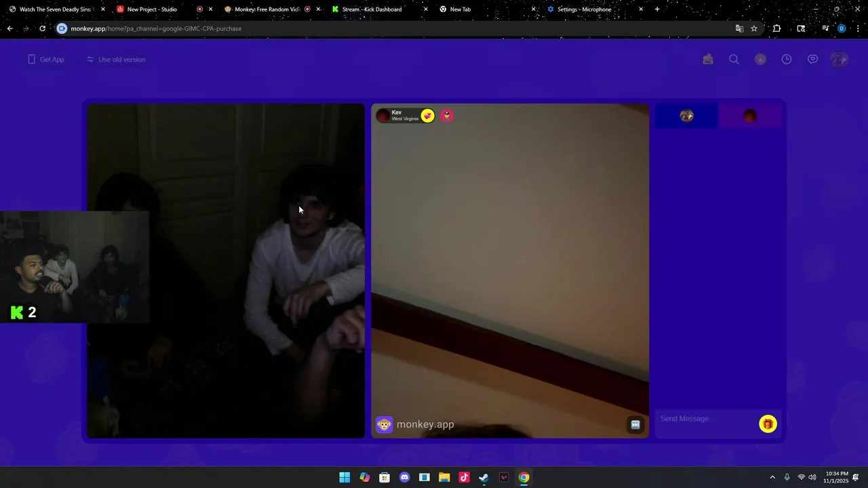Click the round boost rocket icon
Viewport: 868px width, 488px height.
coord(760,60)
